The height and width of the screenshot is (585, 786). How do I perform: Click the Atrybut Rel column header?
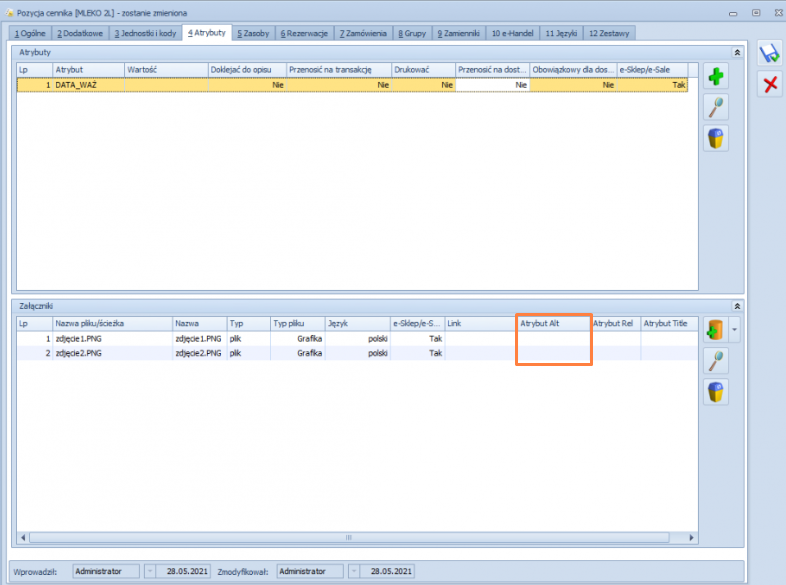click(616, 324)
